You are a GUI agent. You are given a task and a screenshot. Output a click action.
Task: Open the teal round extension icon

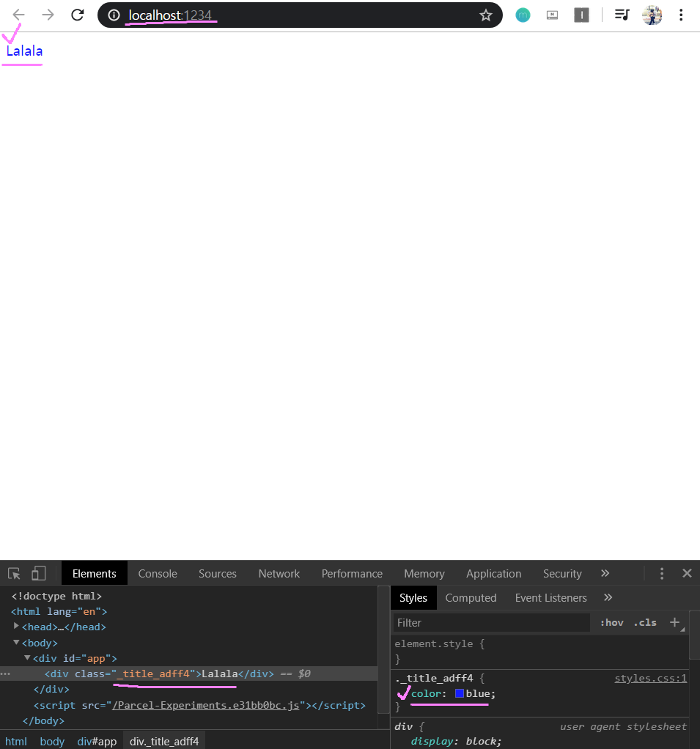coord(523,15)
